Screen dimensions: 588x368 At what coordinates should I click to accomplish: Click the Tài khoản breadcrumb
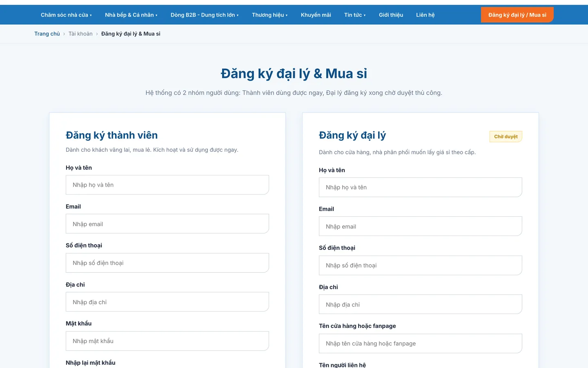pyautogui.click(x=80, y=34)
